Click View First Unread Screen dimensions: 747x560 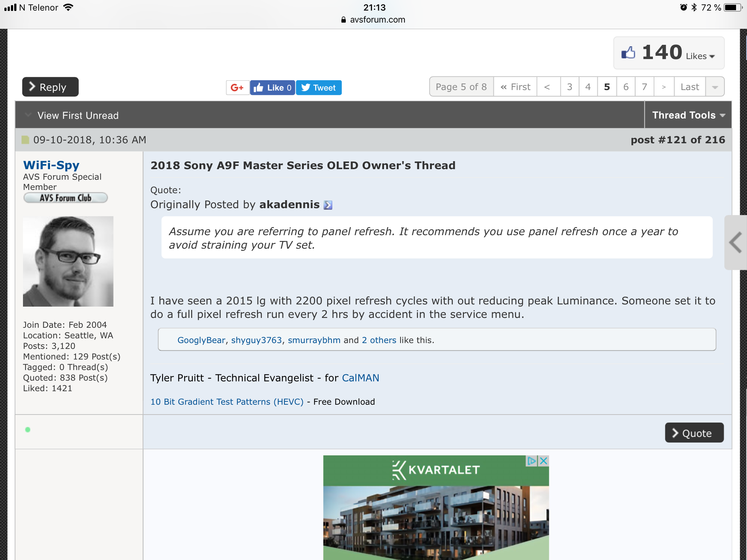pyautogui.click(x=78, y=115)
